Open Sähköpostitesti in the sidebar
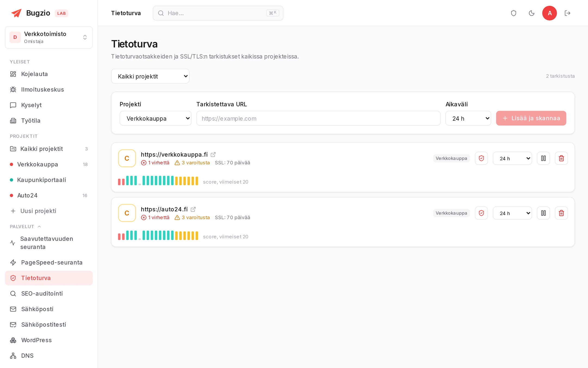Viewport: 588px width, 368px height. [x=49, y=325]
